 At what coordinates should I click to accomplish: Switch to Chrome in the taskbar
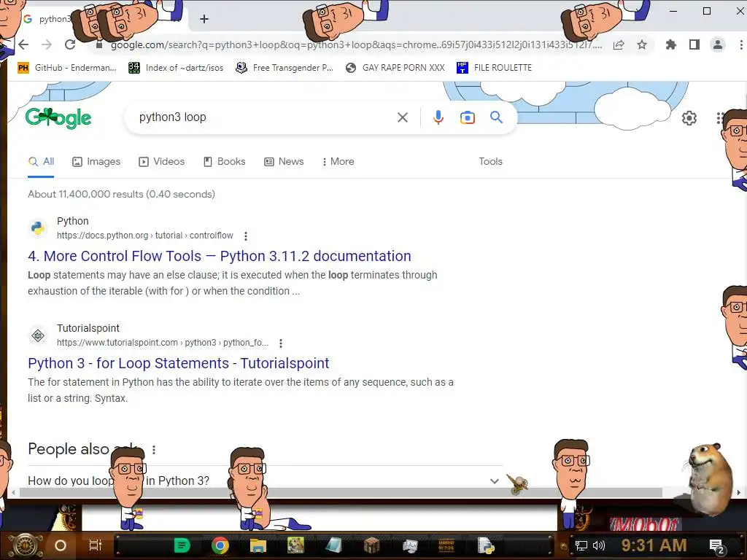point(220,545)
